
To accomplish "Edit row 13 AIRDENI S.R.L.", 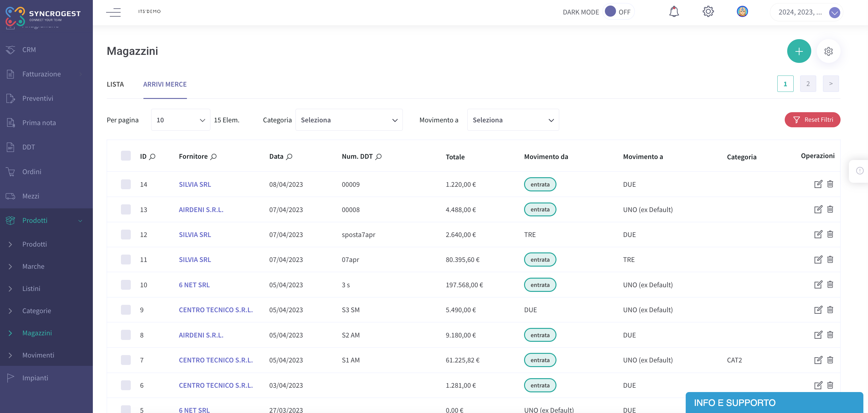I will click(818, 209).
